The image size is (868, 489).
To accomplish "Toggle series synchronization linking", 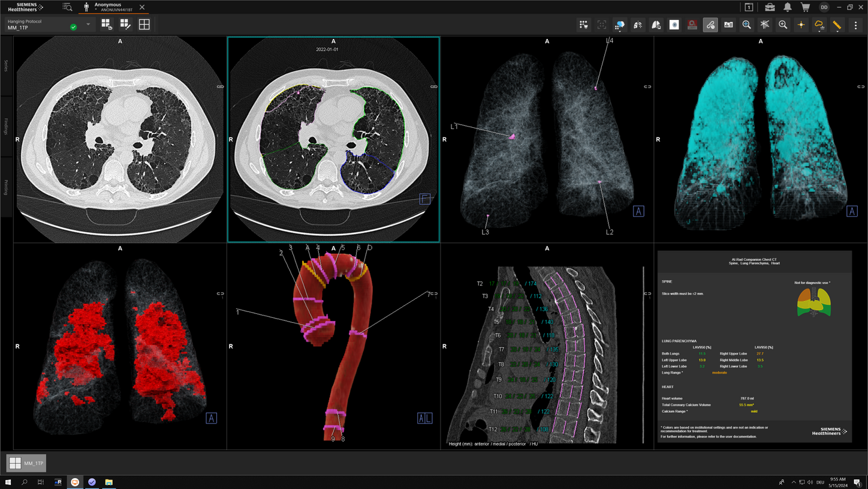I will click(x=710, y=25).
